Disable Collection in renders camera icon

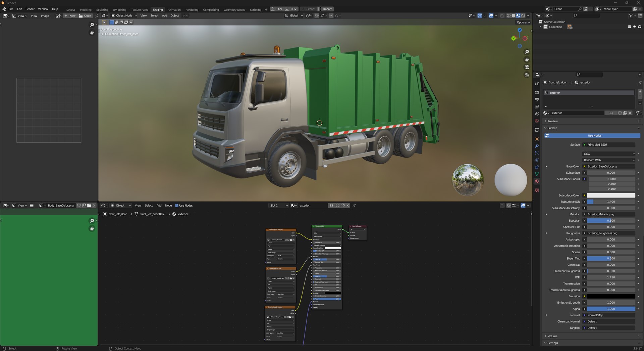pos(639,27)
